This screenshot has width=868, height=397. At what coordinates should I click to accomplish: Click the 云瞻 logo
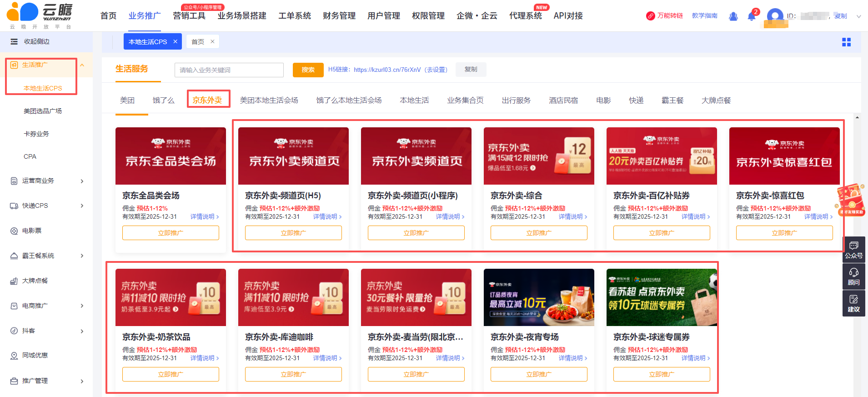point(39,15)
